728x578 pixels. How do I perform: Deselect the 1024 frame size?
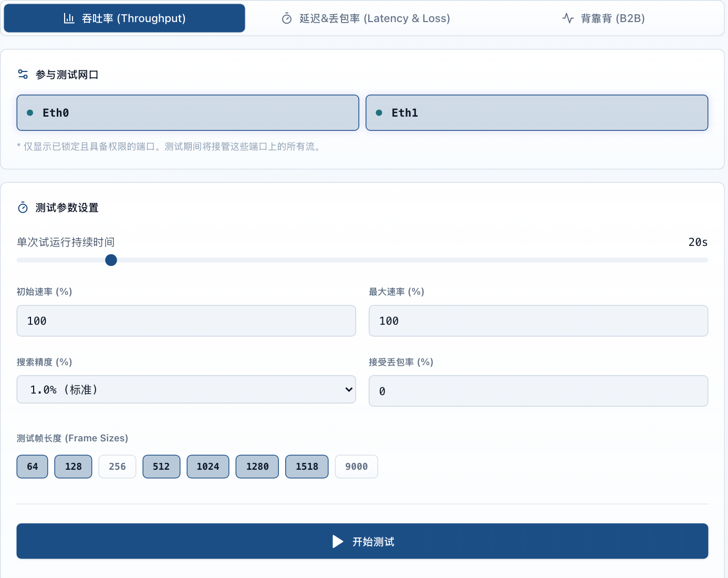[x=208, y=467]
